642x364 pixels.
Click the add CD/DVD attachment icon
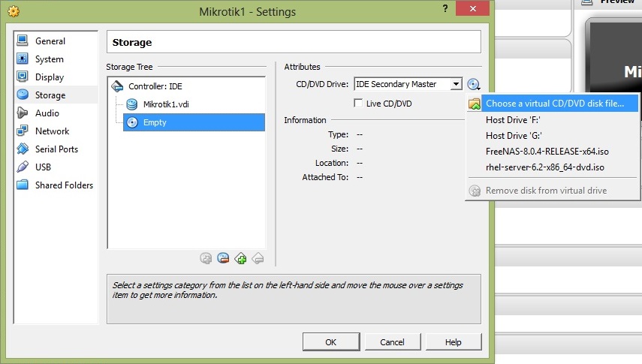pos(206,258)
